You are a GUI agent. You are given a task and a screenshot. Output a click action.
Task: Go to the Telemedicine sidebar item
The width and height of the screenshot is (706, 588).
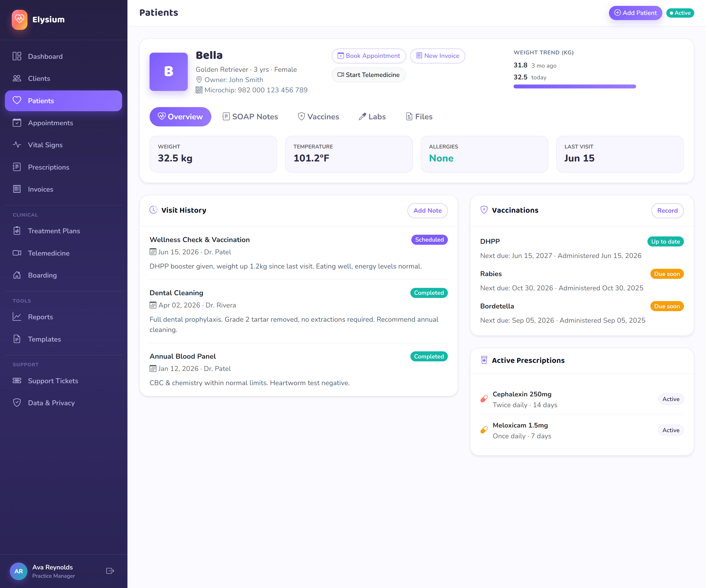click(x=63, y=253)
